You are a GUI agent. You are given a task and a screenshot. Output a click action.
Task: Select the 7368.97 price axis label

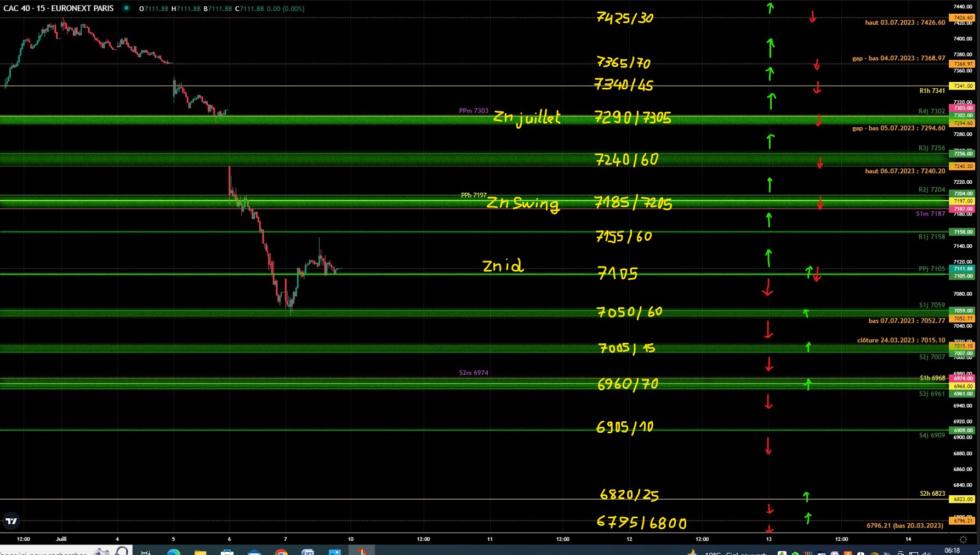[963, 64]
